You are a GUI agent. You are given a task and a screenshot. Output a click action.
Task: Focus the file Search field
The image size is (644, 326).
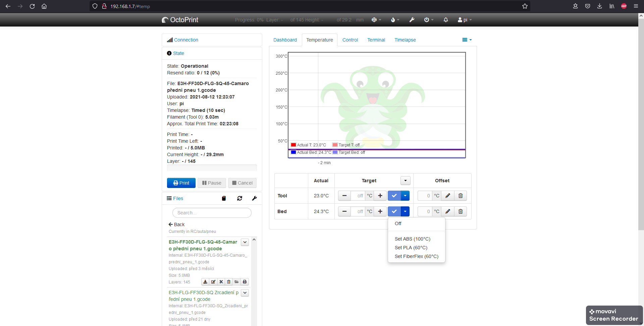pyautogui.click(x=212, y=213)
